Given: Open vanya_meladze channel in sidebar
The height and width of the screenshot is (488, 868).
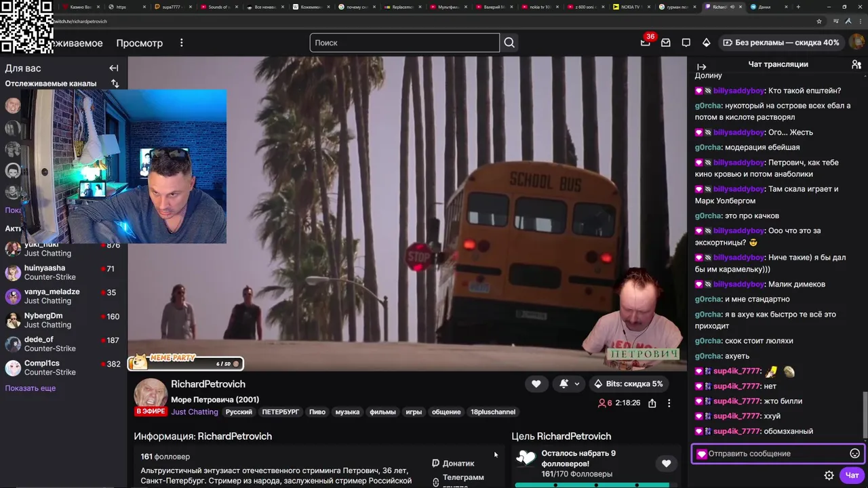Looking at the screenshot, I should tap(62, 296).
